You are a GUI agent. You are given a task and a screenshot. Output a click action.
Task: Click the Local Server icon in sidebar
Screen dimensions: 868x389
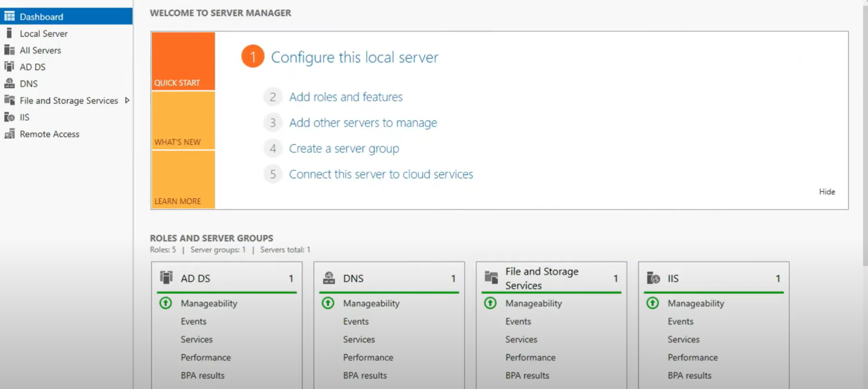(x=9, y=33)
